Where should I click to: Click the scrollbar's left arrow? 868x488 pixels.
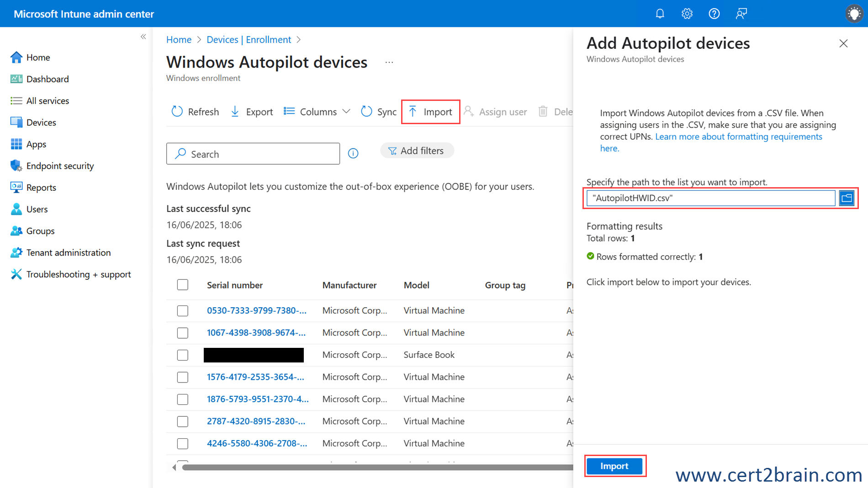coord(174,467)
